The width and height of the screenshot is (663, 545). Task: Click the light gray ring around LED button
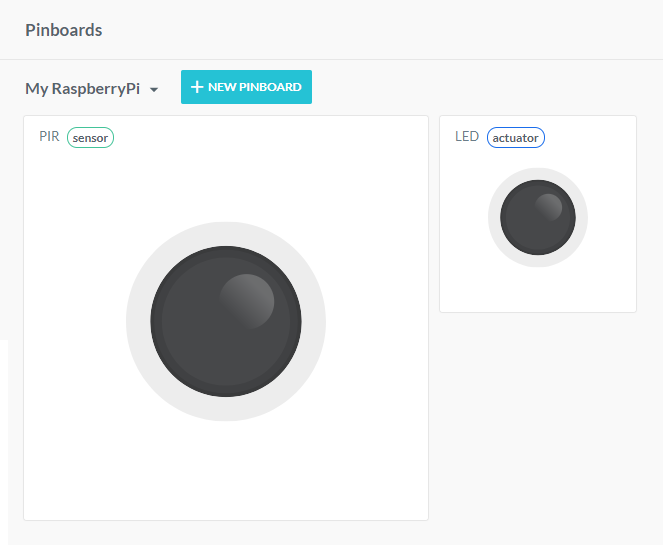click(495, 218)
